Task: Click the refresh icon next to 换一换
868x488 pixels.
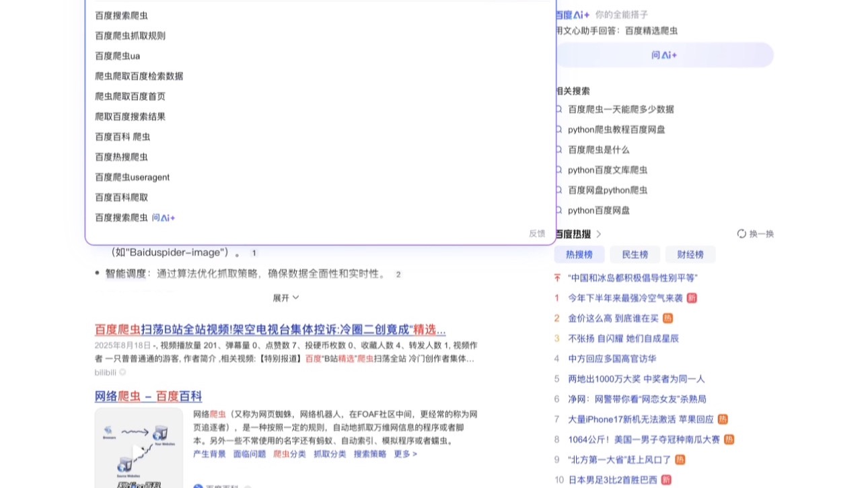Action: tap(742, 234)
